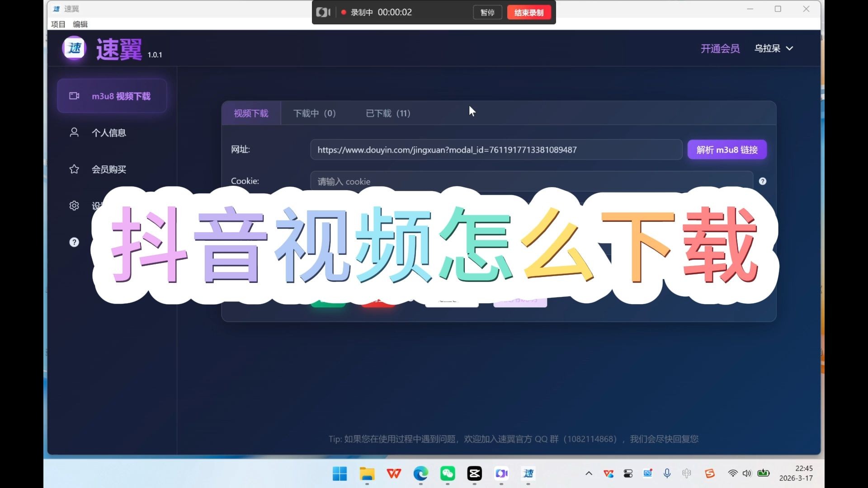Switch to the 已下载 tab

tap(387, 113)
